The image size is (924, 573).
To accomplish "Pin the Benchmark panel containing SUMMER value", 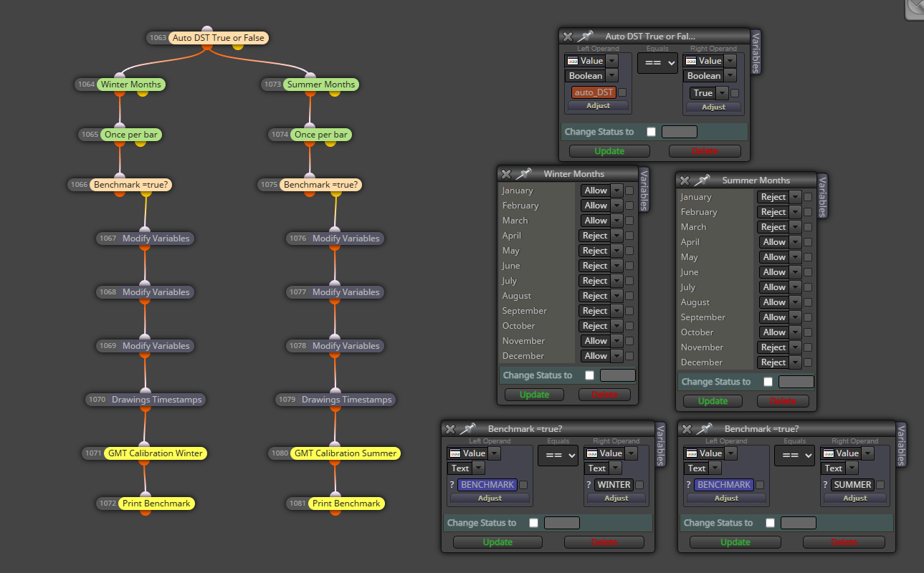I will pyautogui.click(x=705, y=428).
